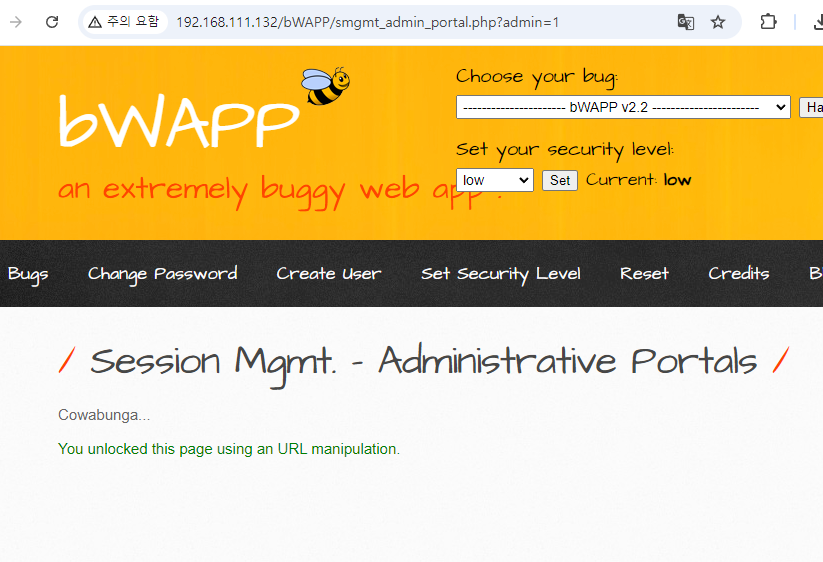
Task: Open the not-secure warning site info chip
Action: point(124,22)
